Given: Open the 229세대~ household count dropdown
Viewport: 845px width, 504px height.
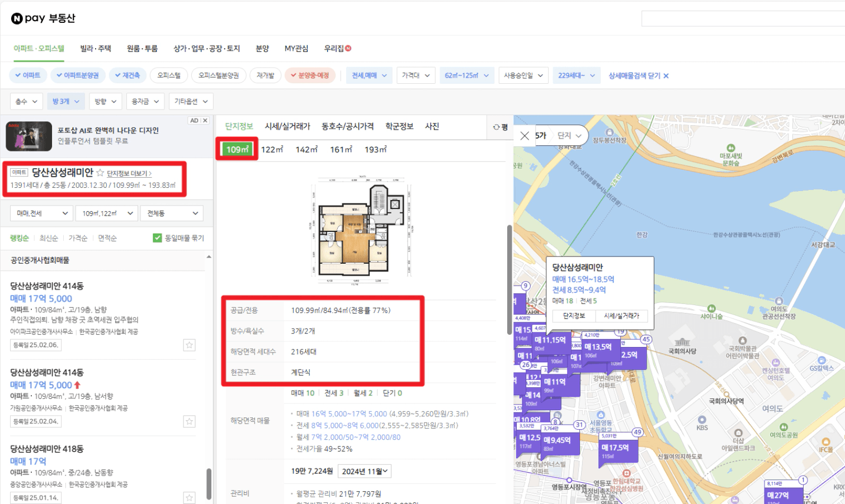Looking at the screenshot, I should pyautogui.click(x=577, y=75).
